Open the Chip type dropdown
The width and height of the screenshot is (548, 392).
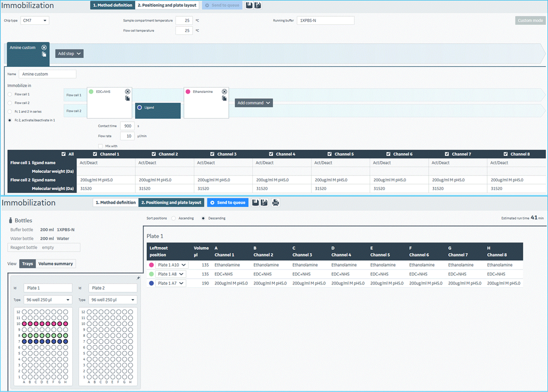click(x=35, y=20)
